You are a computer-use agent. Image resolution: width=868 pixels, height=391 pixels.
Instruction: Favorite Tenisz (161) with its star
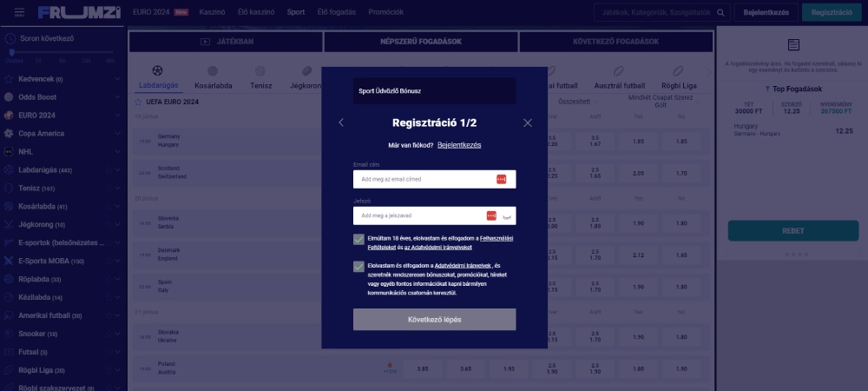coord(108,189)
